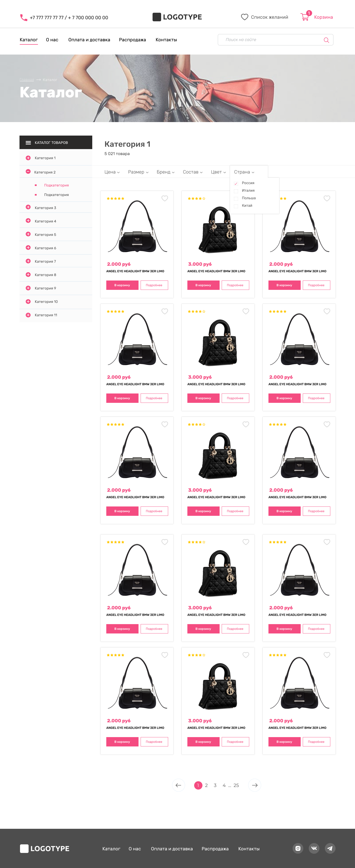This screenshot has width=355, height=868.
Task: Click the search magnifier icon
Action: (326, 40)
